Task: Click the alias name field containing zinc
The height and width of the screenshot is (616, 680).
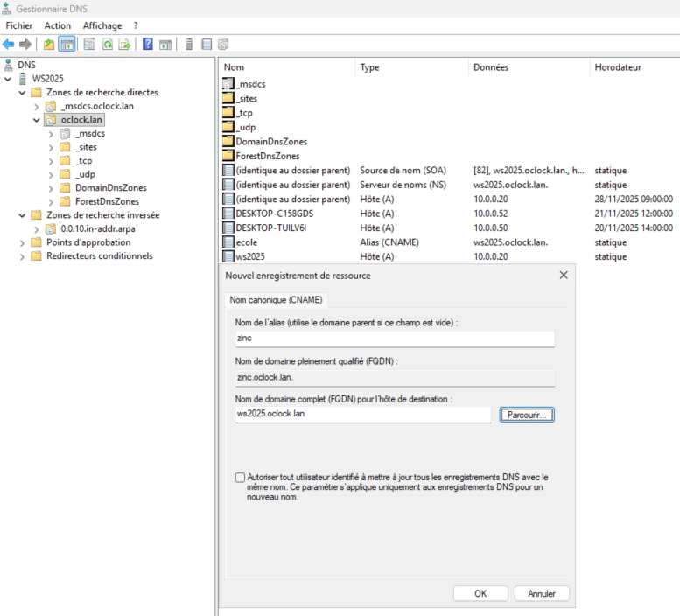Action: pos(393,339)
